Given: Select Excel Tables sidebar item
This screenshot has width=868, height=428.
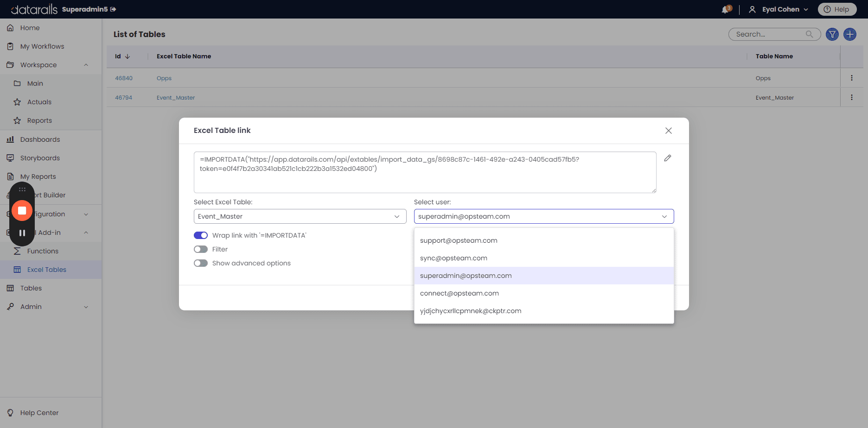Looking at the screenshot, I should pos(51,270).
